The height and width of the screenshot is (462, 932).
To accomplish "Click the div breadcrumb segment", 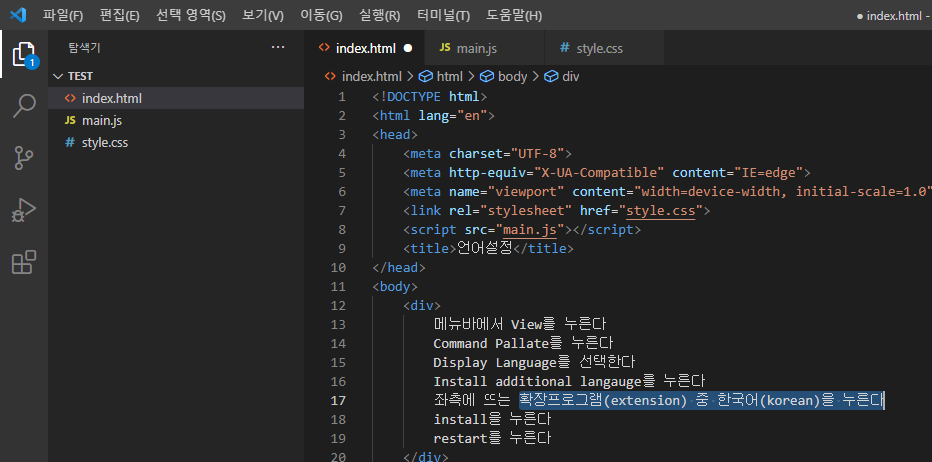I will pos(571,77).
